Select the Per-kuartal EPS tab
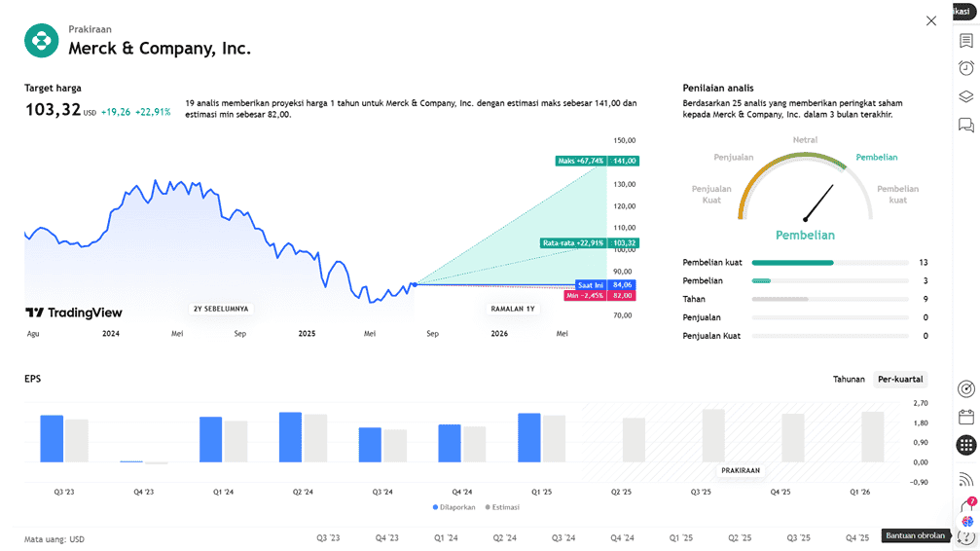Image resolution: width=980 pixels, height=551 pixels. [x=900, y=379]
